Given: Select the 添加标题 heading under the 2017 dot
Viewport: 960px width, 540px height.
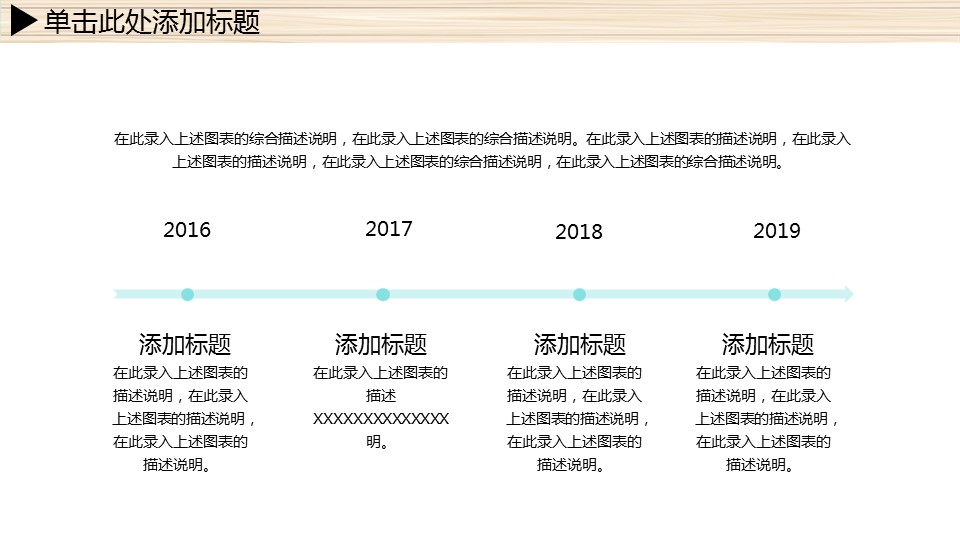Looking at the screenshot, I should pos(381,345).
